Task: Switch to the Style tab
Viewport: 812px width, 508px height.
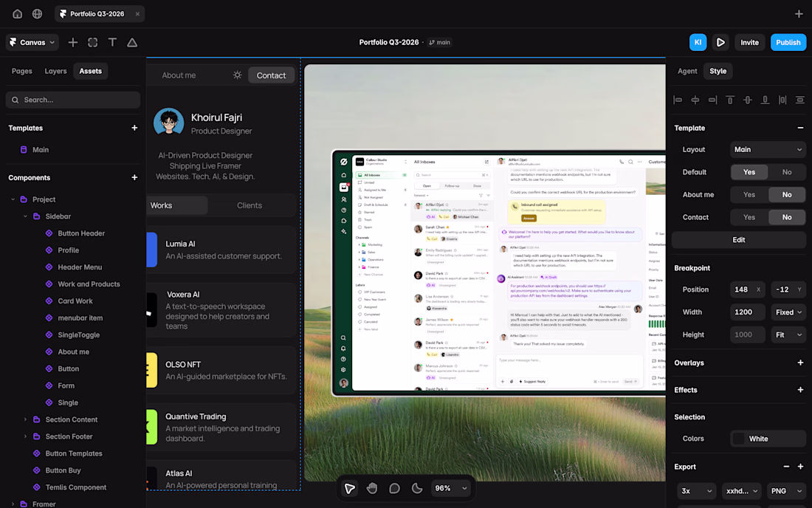Action: (718, 71)
